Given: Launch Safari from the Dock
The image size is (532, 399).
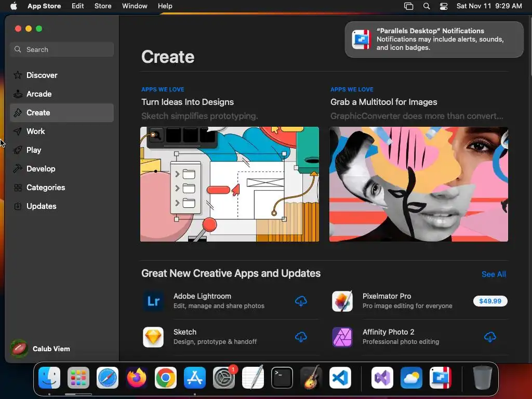Looking at the screenshot, I should point(108,378).
